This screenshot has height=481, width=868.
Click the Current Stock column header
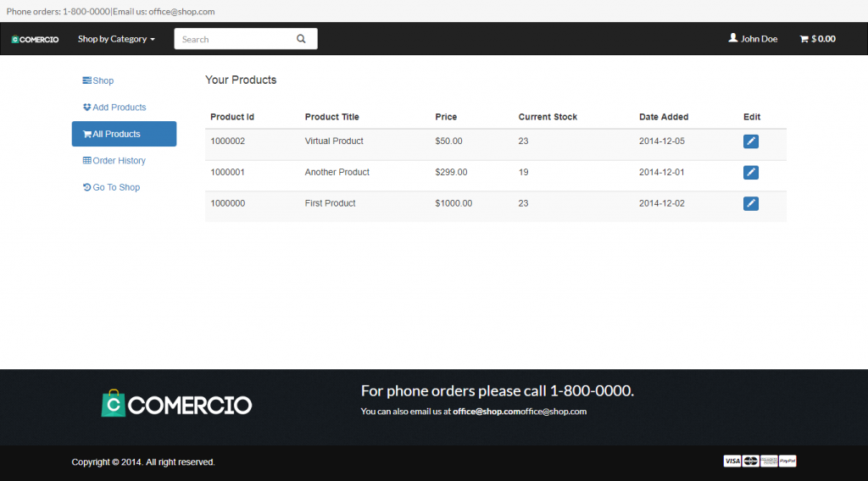pos(548,117)
